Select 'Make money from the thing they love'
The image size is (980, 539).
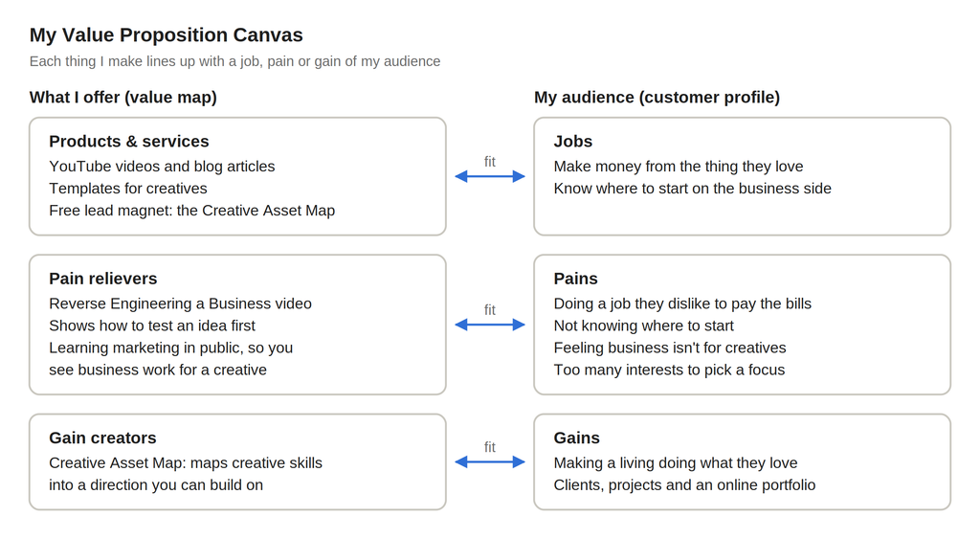[679, 167]
